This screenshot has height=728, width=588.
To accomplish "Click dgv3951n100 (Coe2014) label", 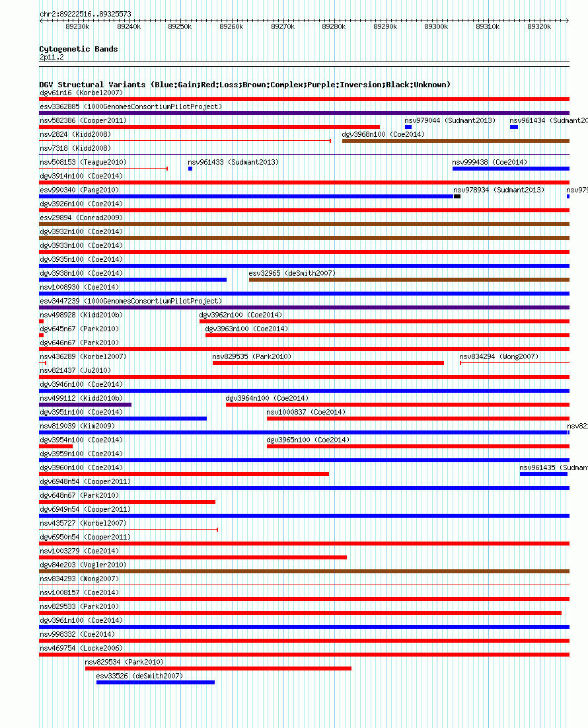I will [82, 413].
